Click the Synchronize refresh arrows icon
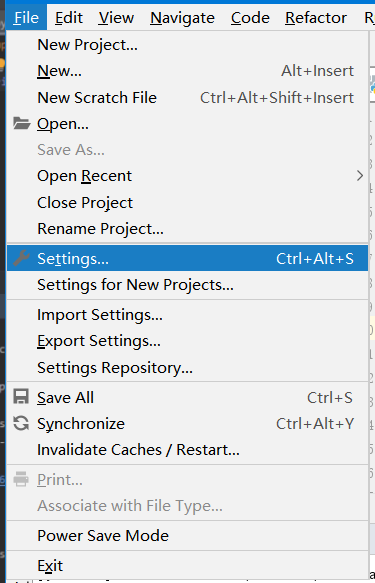The image size is (375, 583). click(x=21, y=423)
